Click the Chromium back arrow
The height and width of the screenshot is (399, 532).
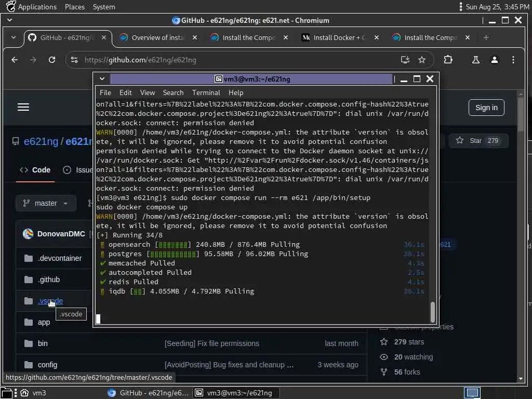click(15, 60)
